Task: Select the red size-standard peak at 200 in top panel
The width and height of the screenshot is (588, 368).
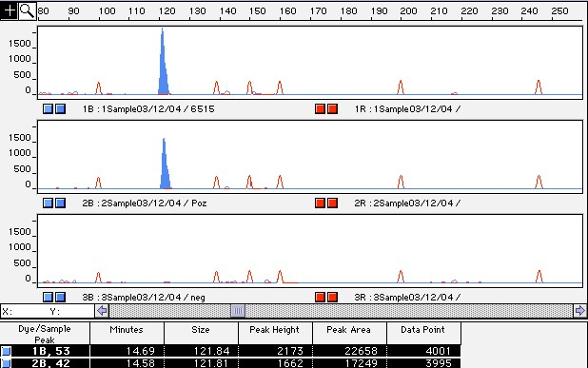Action: 401,87
